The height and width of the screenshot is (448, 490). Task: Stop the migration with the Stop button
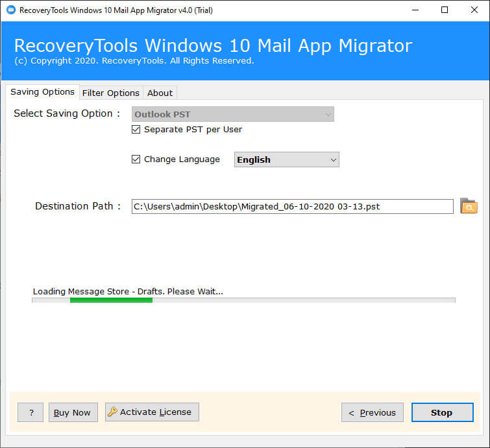(x=442, y=412)
